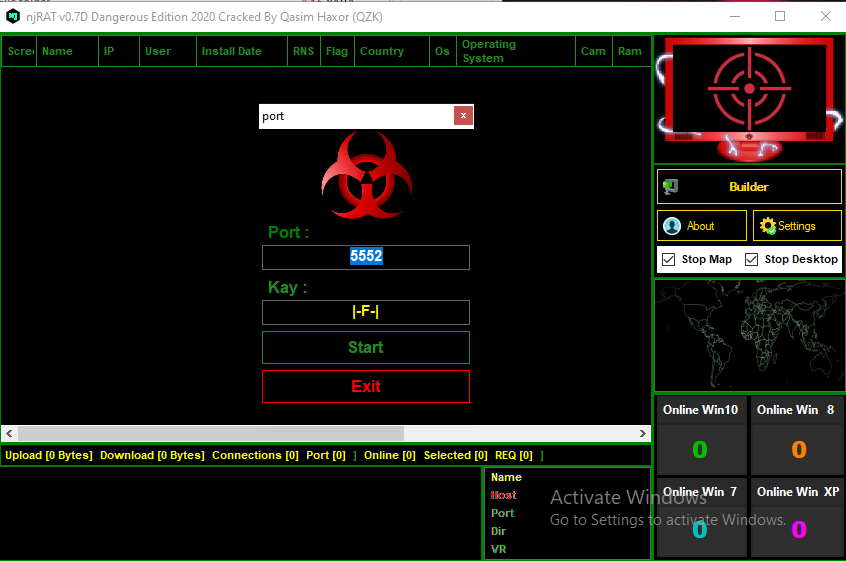This screenshot has width=846, height=561.
Task: Close the port dialog with red X
Action: tap(463, 116)
